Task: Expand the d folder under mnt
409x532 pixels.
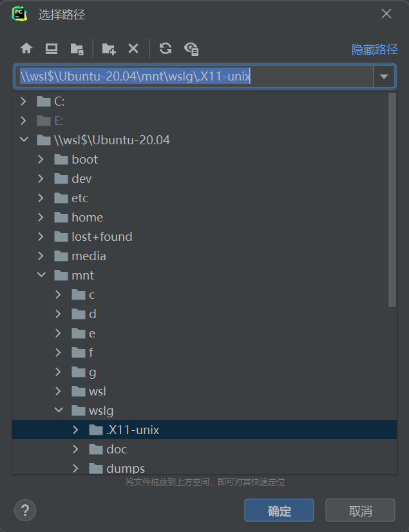Action: [x=59, y=314]
